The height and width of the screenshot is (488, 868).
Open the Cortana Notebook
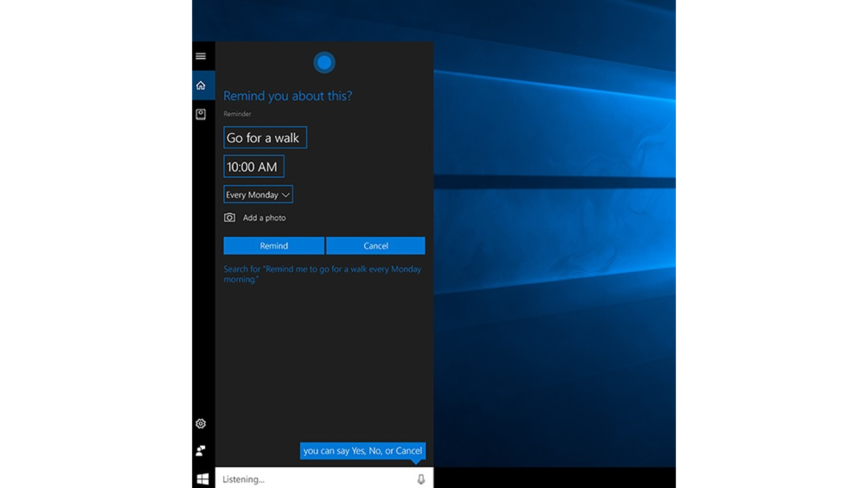[201, 114]
